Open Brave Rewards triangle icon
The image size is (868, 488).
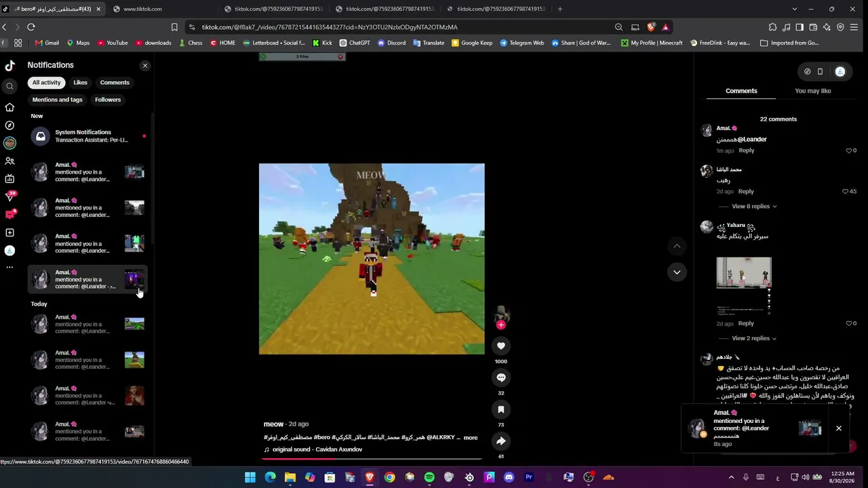coord(665,27)
